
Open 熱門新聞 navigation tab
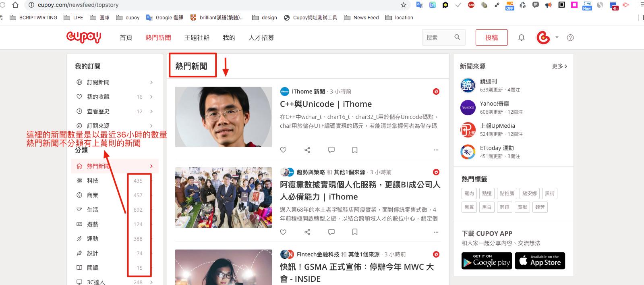pyautogui.click(x=158, y=37)
